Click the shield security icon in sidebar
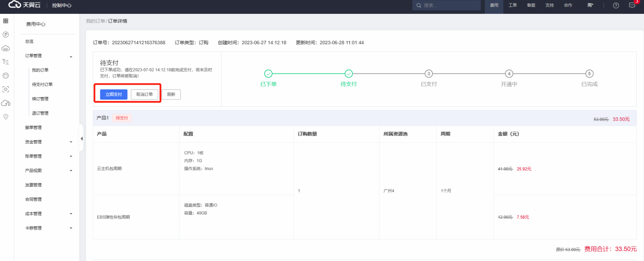The width and height of the screenshot is (644, 261). [5, 117]
